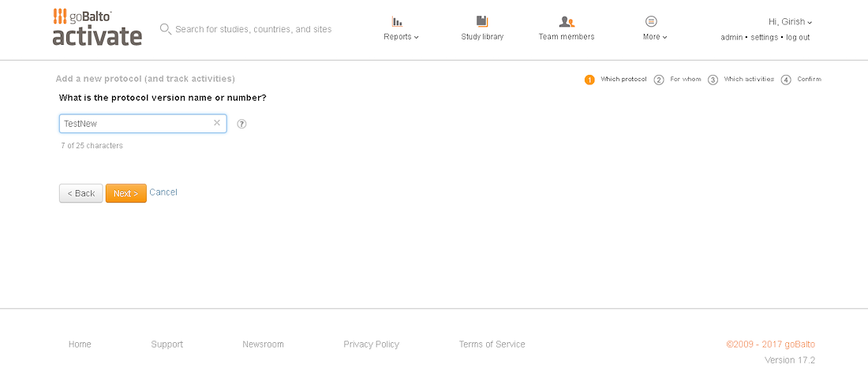Expand the More dropdown
The image size is (868, 391).
[x=655, y=37]
